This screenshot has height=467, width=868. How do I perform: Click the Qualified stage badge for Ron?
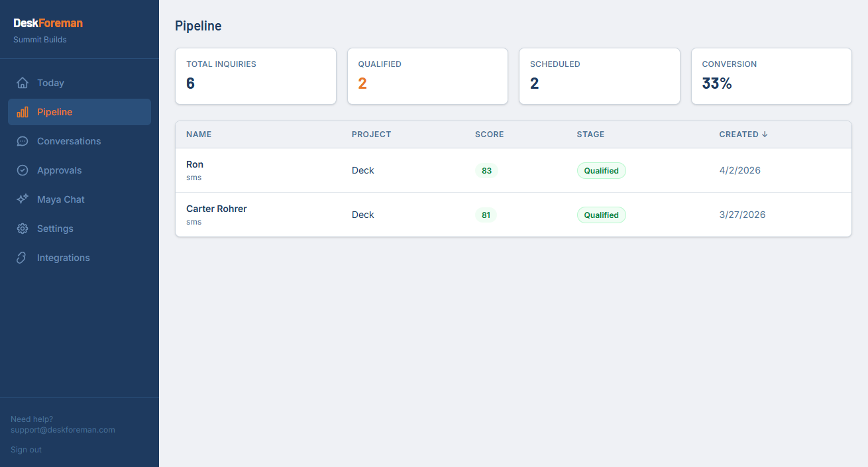click(601, 171)
